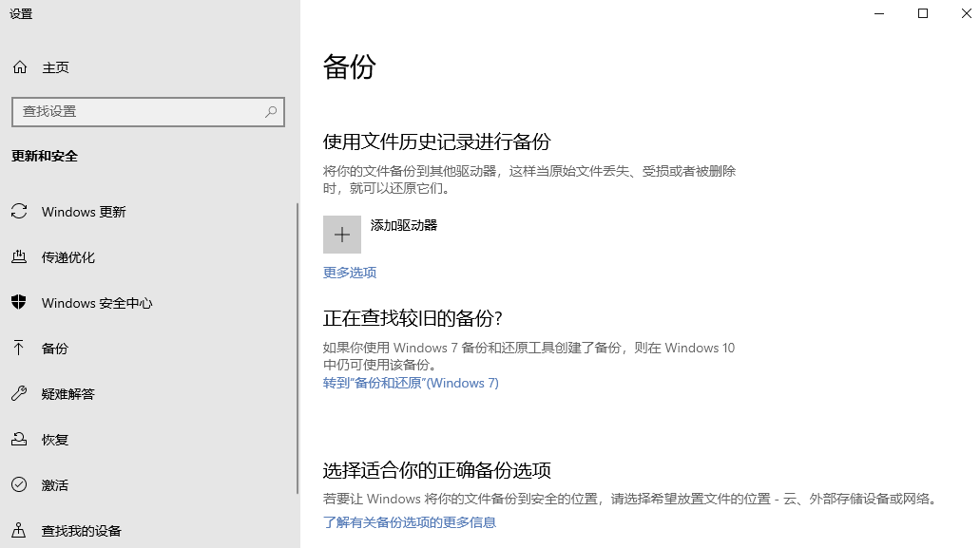Click the 查找我的设备 sidebar icon

tap(19, 531)
